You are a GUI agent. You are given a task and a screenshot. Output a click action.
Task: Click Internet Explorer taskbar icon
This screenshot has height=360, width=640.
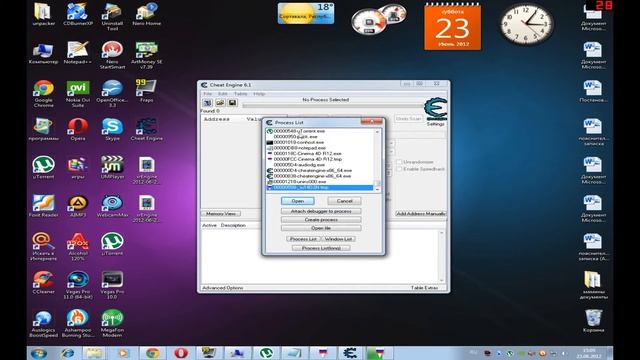pyautogui.click(x=67, y=353)
